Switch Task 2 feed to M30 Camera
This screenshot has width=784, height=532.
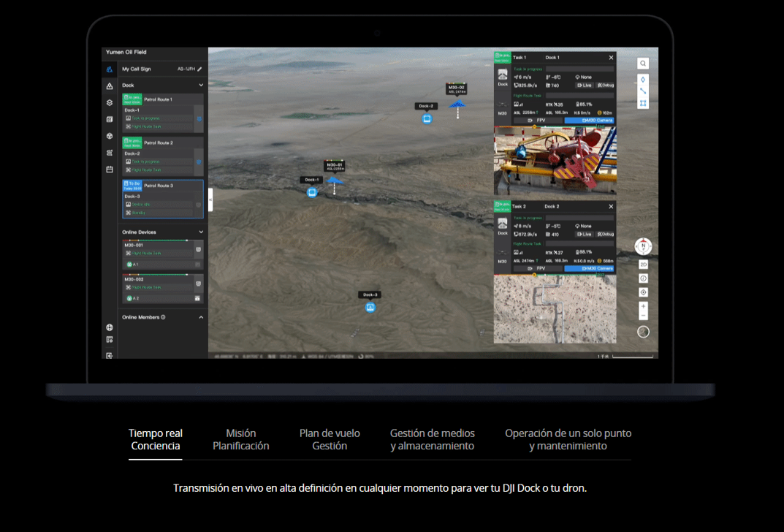pyautogui.click(x=588, y=269)
